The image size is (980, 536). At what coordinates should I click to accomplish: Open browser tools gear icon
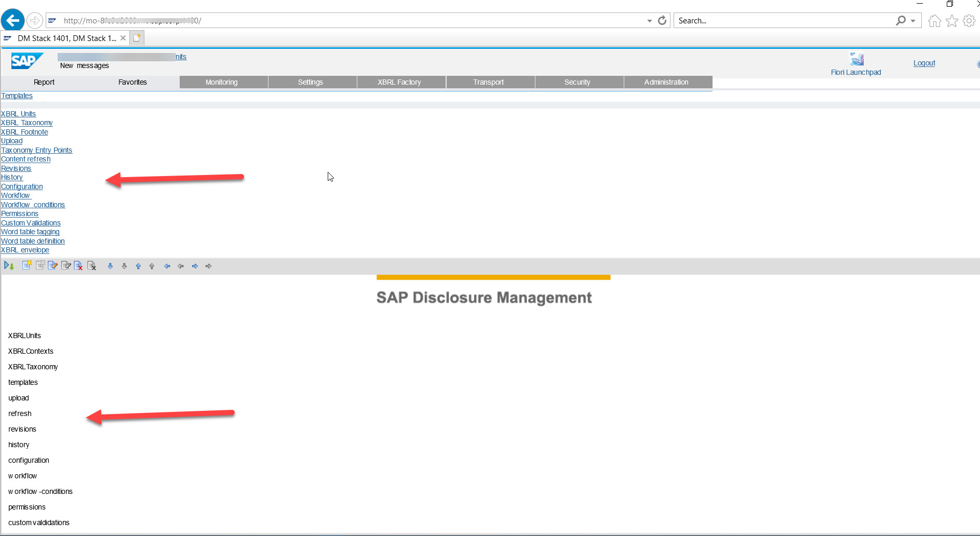point(969,21)
